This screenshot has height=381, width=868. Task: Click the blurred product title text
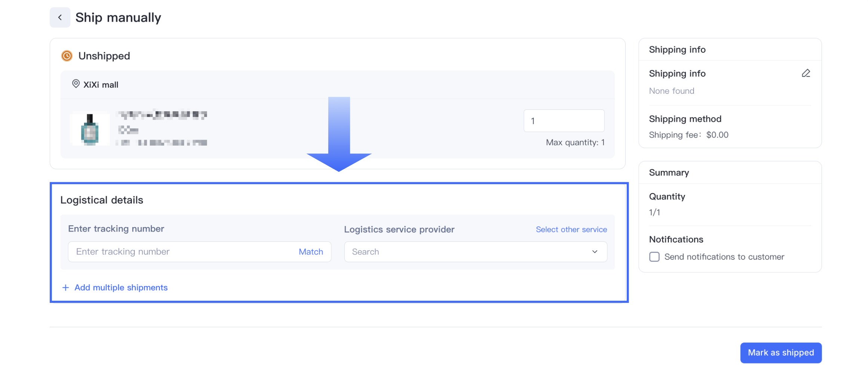162,115
